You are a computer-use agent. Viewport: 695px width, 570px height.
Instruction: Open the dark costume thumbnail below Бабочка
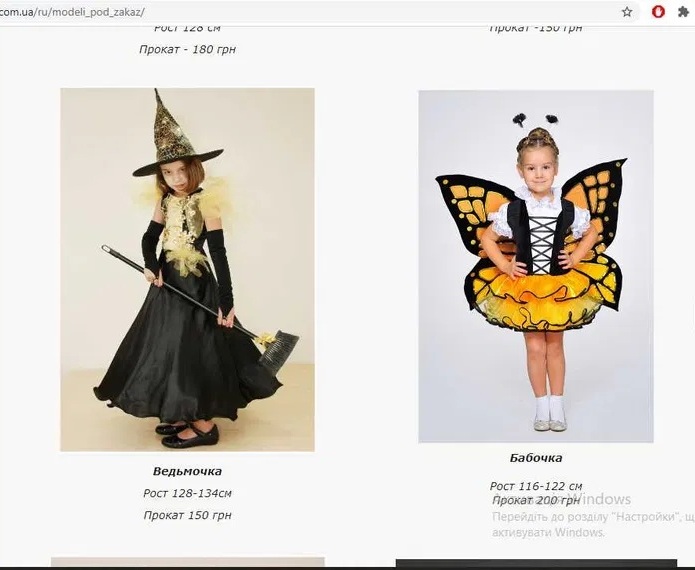(536, 563)
